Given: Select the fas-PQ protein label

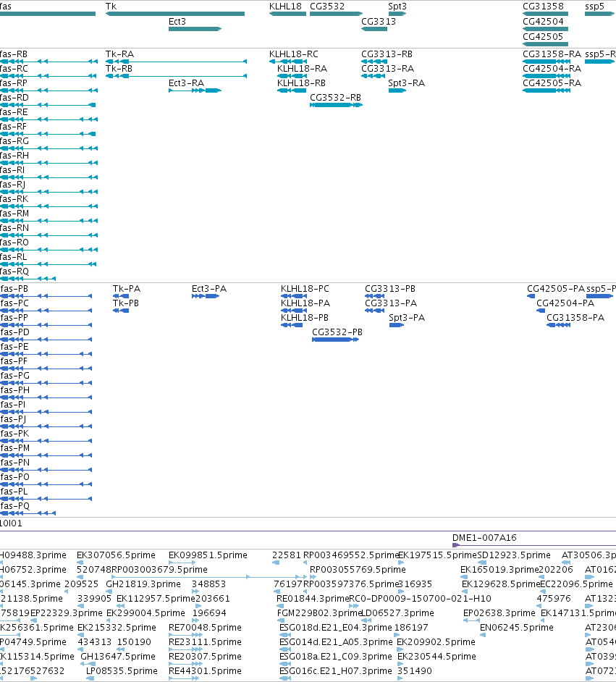Looking at the screenshot, I should pos(15,506).
